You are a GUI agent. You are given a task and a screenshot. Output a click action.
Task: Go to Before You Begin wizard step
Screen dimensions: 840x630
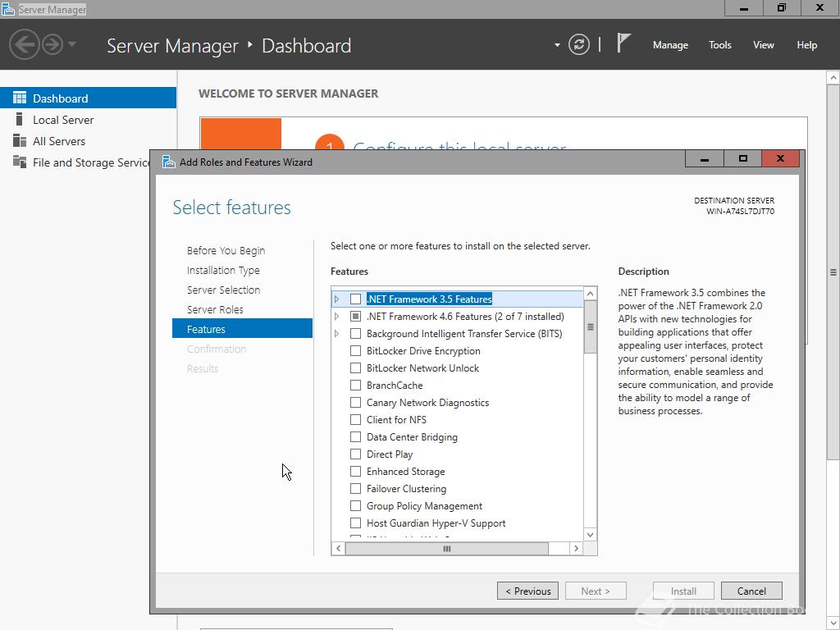226,251
